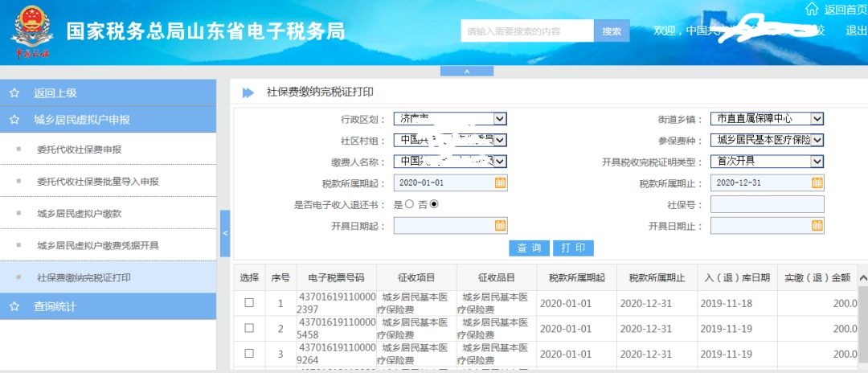Click the star icon beside 查询统计
868x373 pixels.
pos(14,306)
